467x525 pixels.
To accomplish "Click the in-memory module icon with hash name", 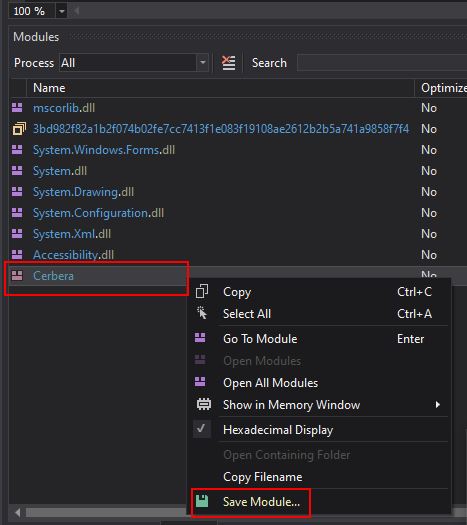I will click(19, 129).
